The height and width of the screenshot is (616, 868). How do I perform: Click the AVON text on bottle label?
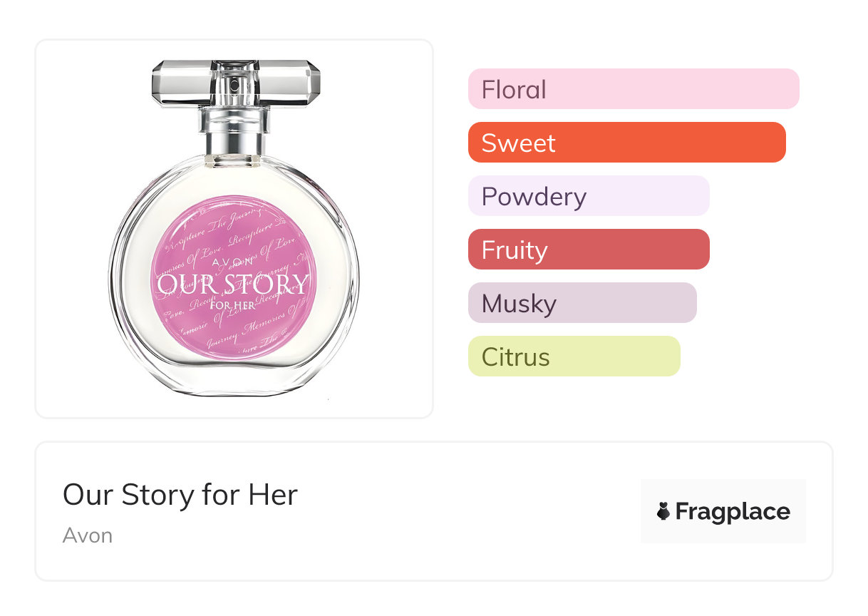pyautogui.click(x=233, y=262)
